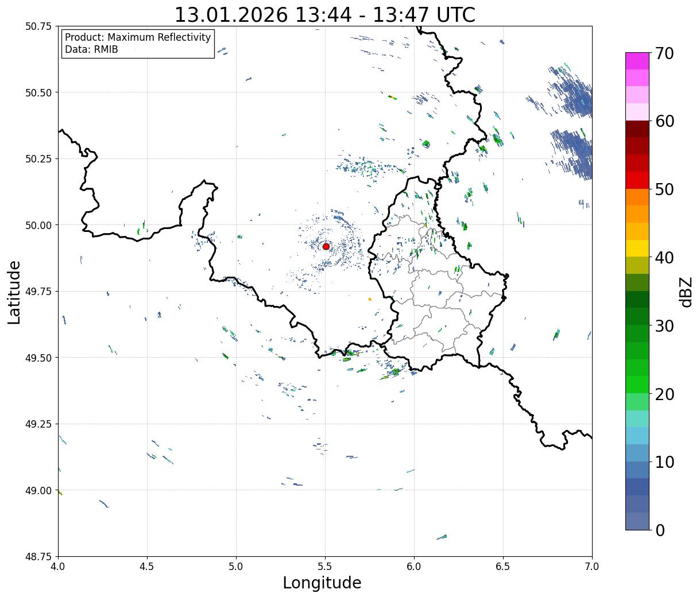Click the latitude tick label 50.50

pyautogui.click(x=38, y=92)
